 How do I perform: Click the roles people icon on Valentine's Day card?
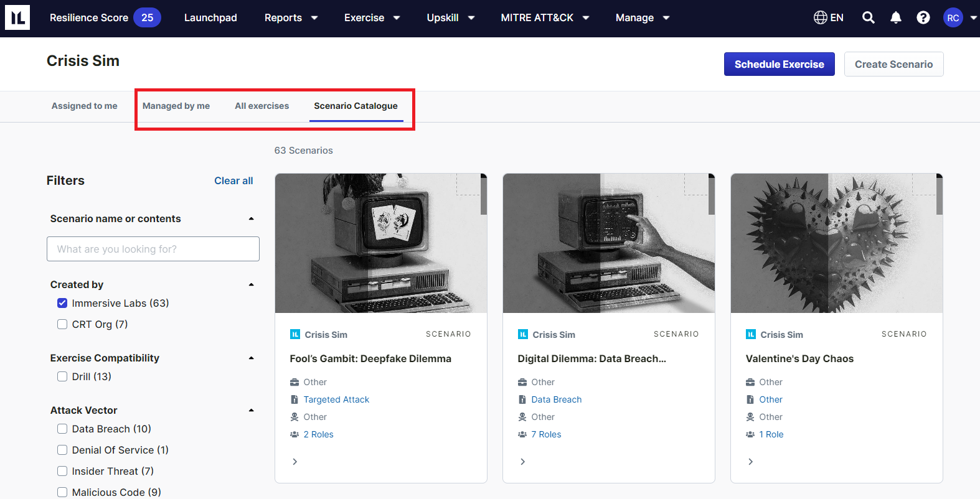pos(750,434)
